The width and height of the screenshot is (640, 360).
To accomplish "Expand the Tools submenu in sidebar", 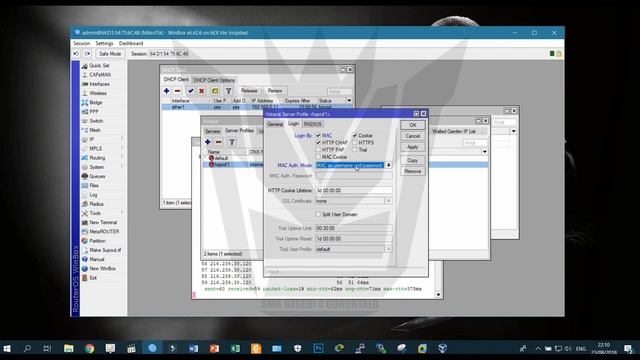I will tap(122, 213).
